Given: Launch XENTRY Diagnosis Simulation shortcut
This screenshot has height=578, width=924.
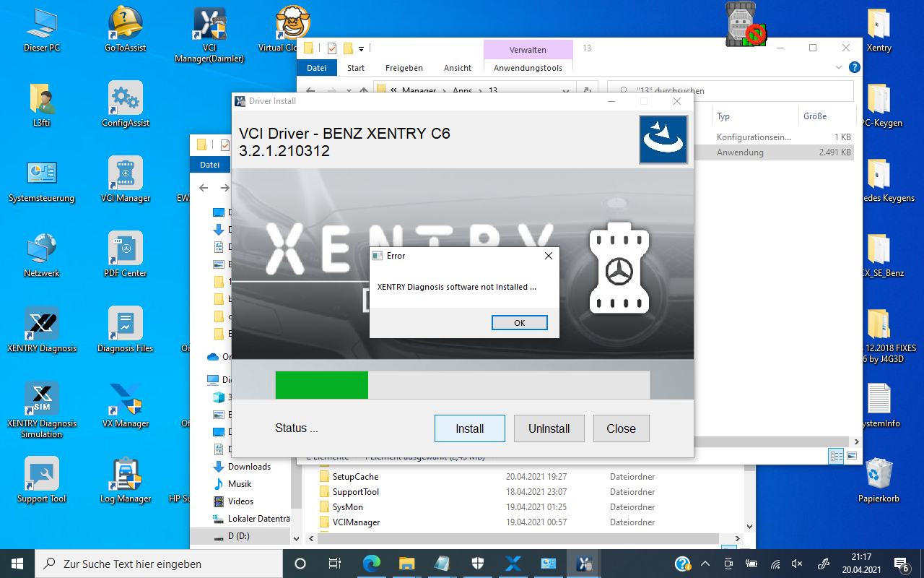Looking at the screenshot, I should click(x=42, y=410).
